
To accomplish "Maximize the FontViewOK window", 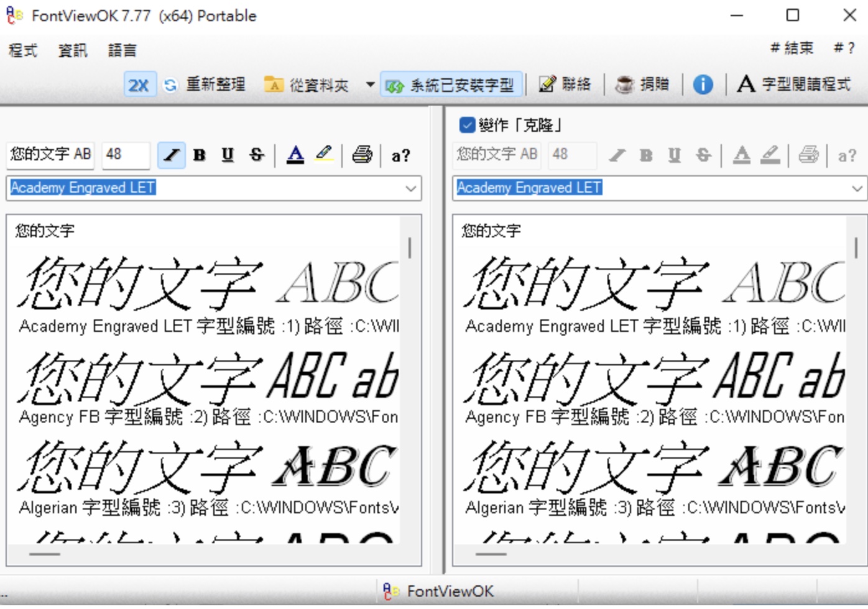I will tap(792, 15).
